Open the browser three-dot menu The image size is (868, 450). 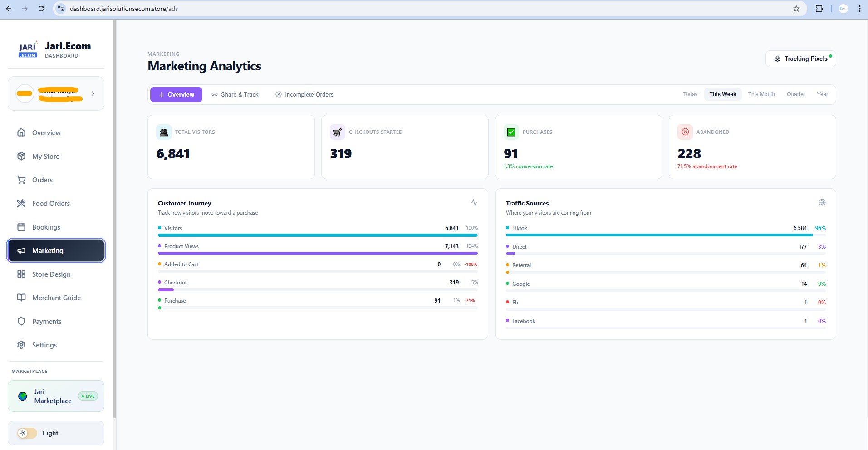tap(859, 8)
